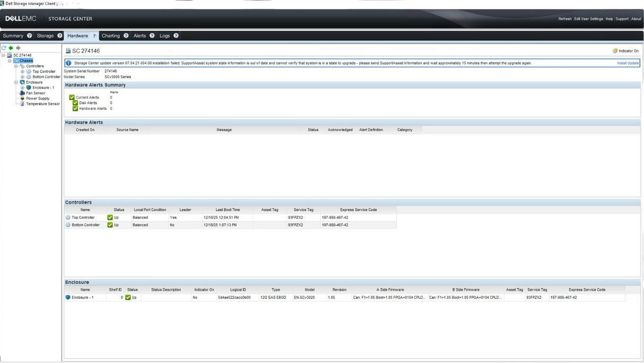
Task: Select the Fan Sensor tree label
Action: (x=36, y=93)
